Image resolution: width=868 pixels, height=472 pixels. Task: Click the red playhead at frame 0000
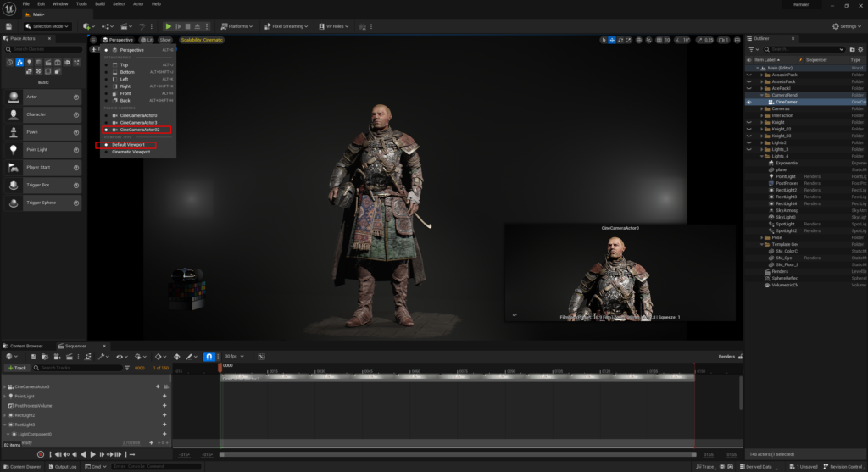[x=220, y=367]
